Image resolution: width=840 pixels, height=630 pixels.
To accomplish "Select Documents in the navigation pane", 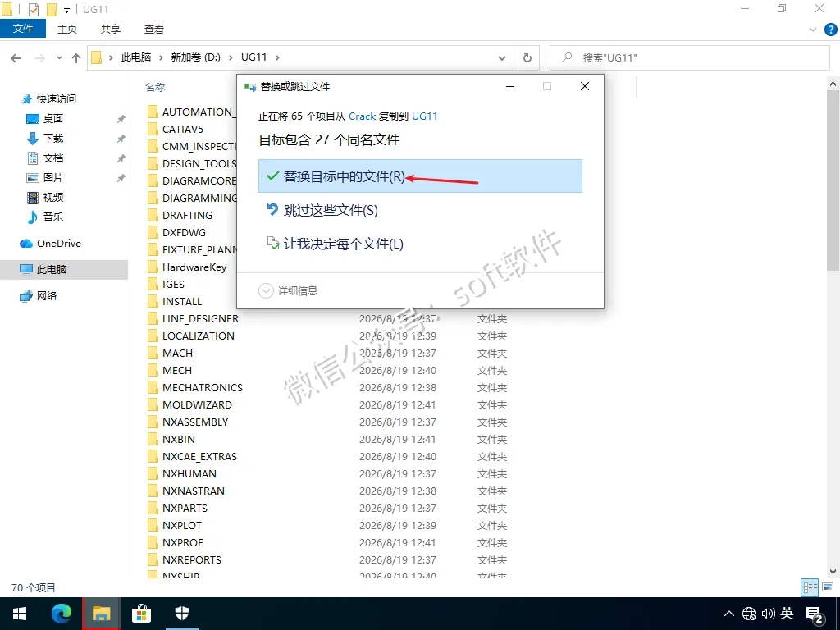I will 46,158.
